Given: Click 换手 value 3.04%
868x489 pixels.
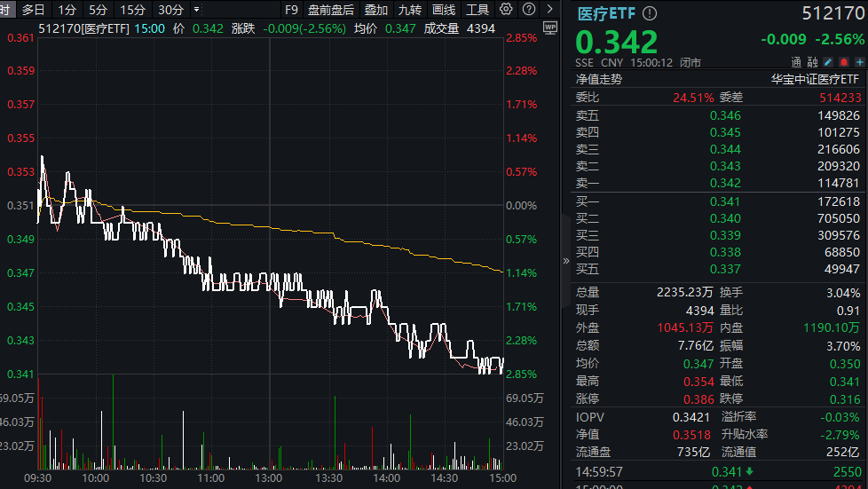Looking at the screenshot, I should [x=843, y=292].
